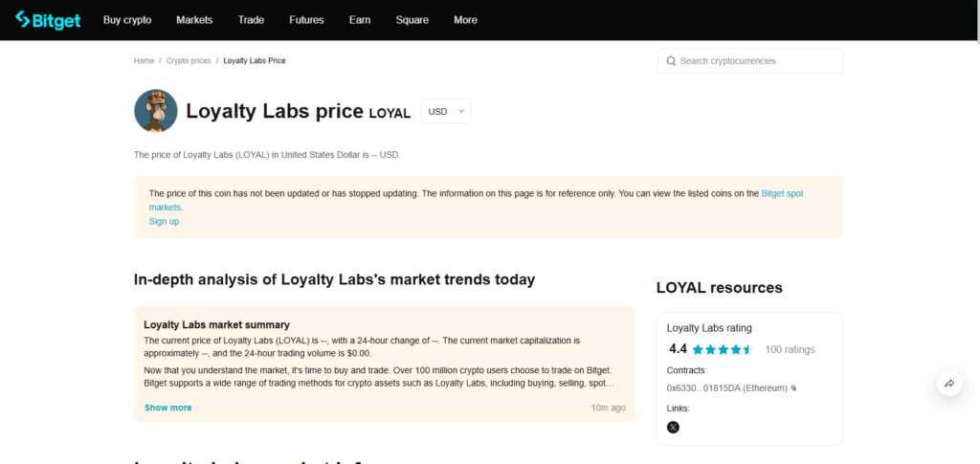Click the star rating icons
The width and height of the screenshot is (980, 464).
tap(724, 350)
